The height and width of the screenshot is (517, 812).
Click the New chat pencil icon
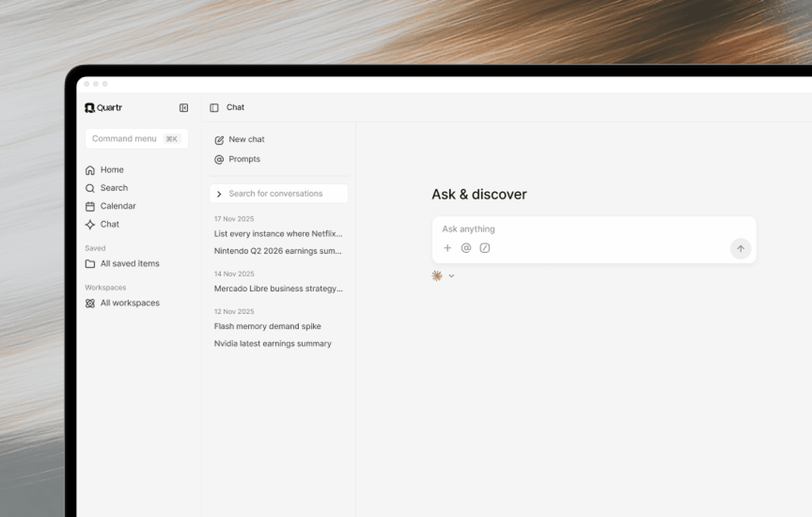(x=219, y=140)
